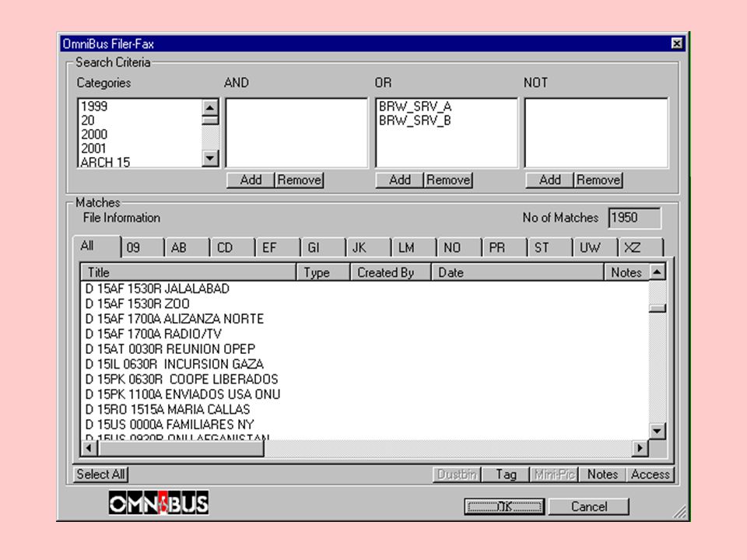
Task: Click the horizontal scrollbar thumb in matches
Action: click(181, 448)
